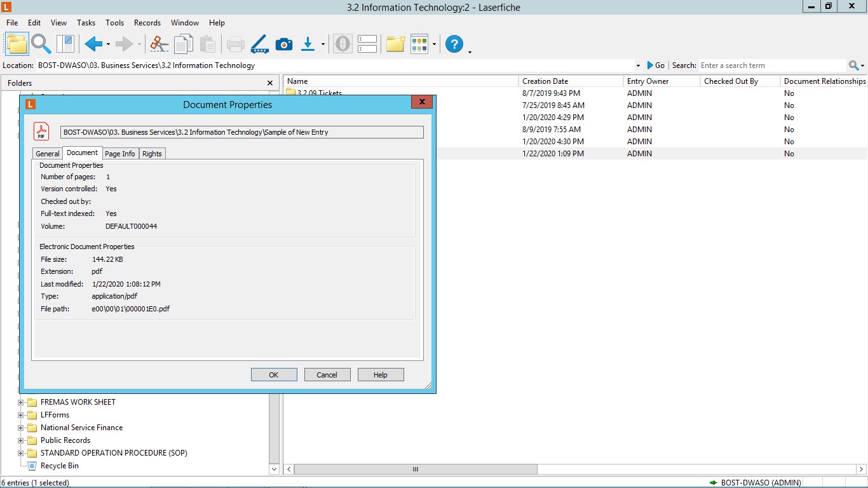This screenshot has height=488, width=868.
Task: Click the search term input field
Action: pos(771,65)
